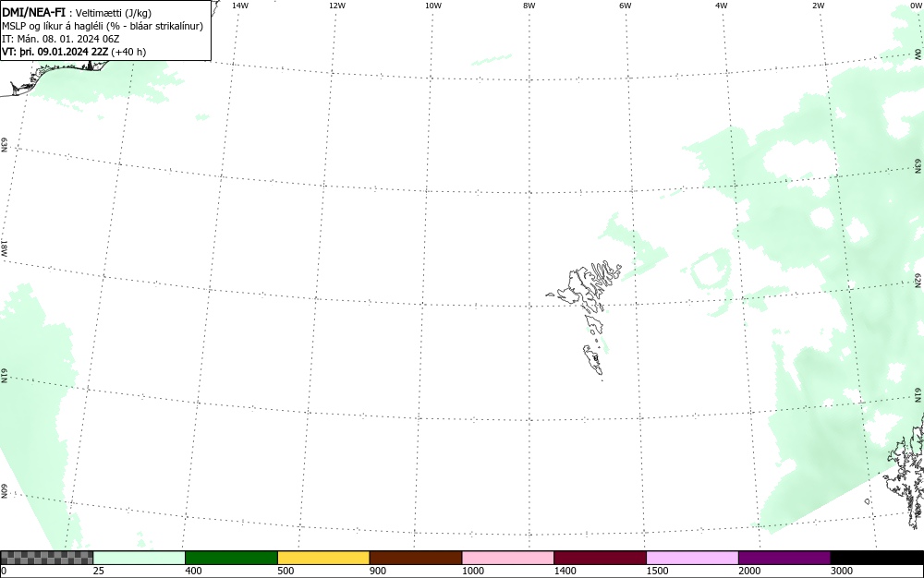Click the legend value 3000
Screen dimensions: 924x578
[x=842, y=571]
